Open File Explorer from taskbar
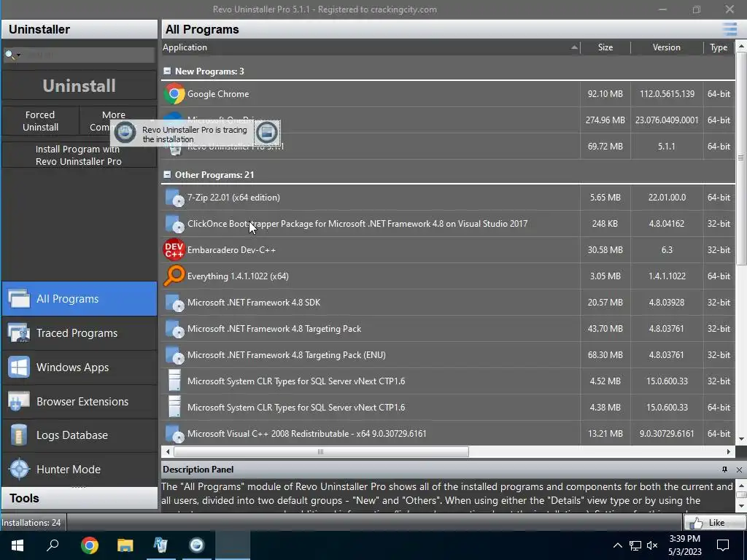The width and height of the screenshot is (747, 560). [x=125, y=545]
